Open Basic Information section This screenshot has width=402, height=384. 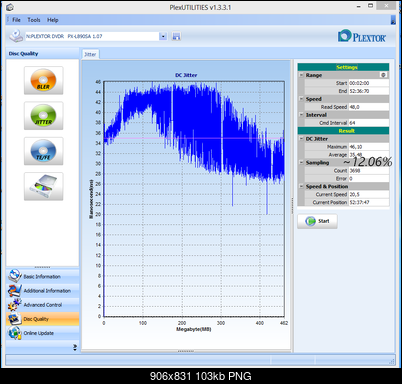coord(43,276)
